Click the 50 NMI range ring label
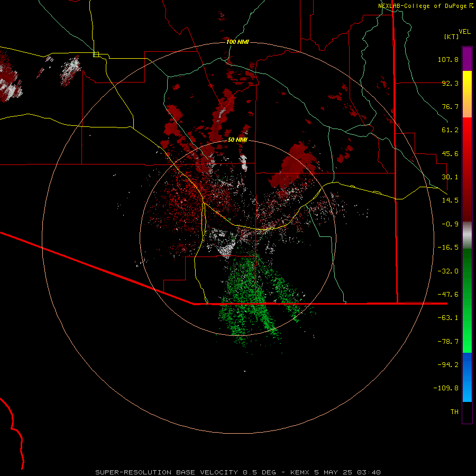 pos(237,140)
